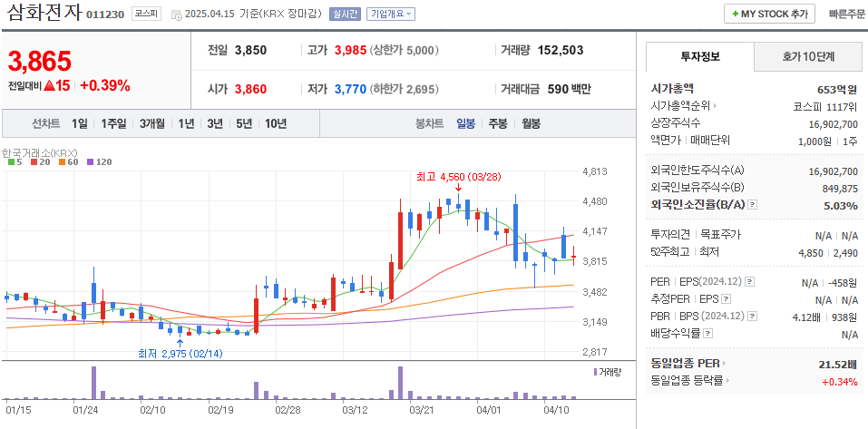
Task: Select the 1년 line chart period
Action: coord(186,123)
